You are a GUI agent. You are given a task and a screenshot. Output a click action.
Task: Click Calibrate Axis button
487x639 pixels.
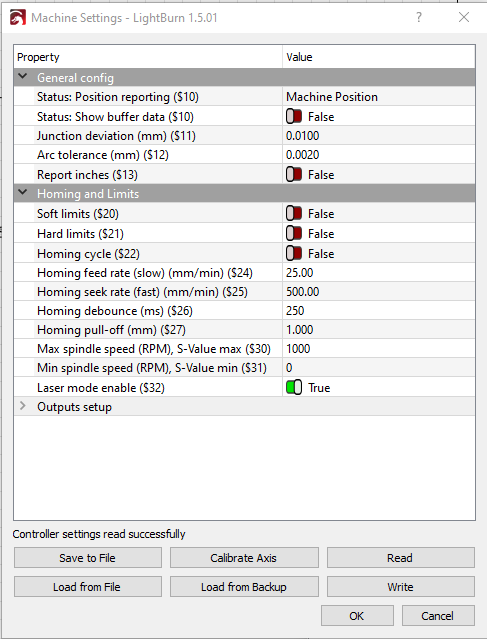coord(244,557)
